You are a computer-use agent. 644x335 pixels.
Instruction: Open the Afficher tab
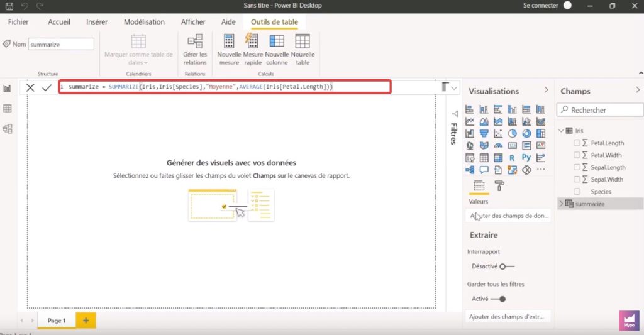(193, 22)
